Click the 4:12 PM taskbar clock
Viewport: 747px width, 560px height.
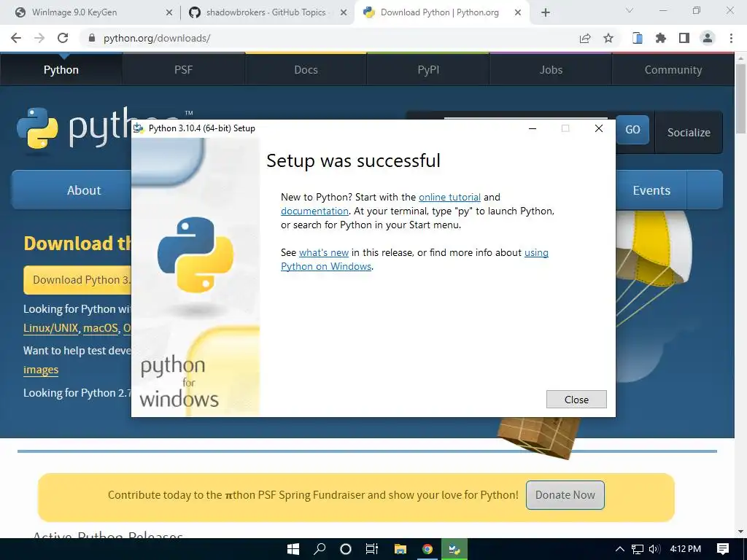click(685, 549)
